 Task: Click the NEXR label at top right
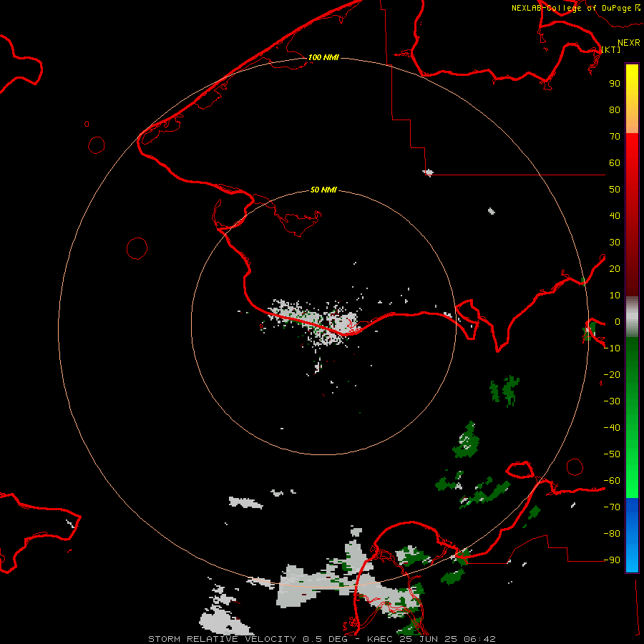tap(629, 42)
